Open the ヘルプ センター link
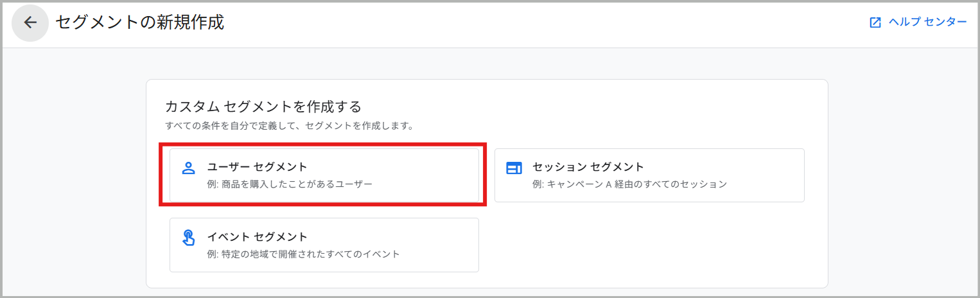Viewport: 980px width, 298px height. pos(927,22)
